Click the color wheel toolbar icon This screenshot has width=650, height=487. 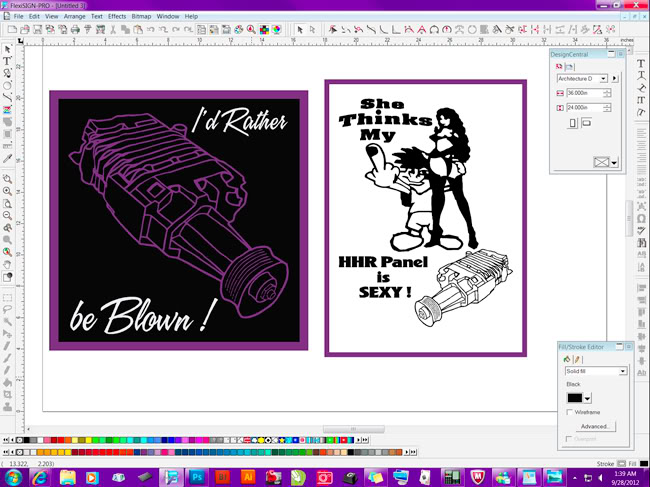point(276,29)
